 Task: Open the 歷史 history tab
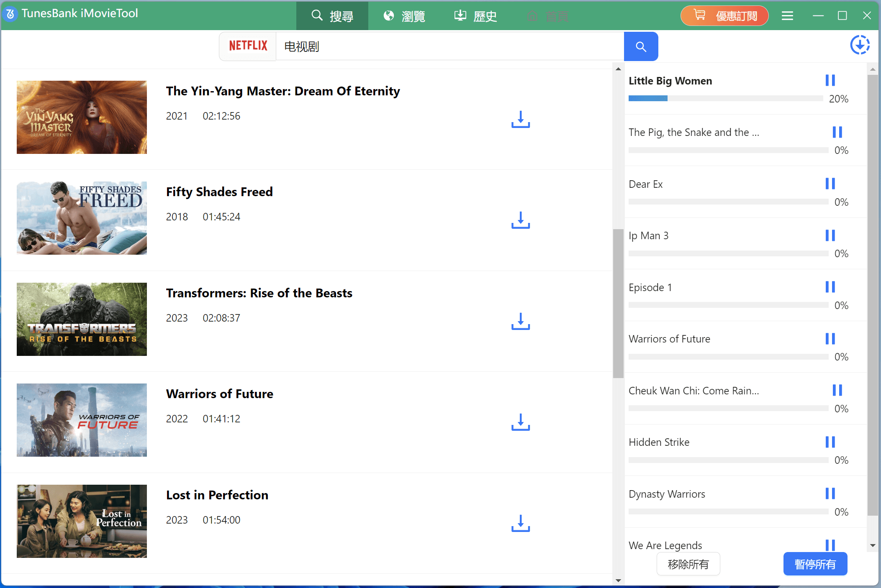(476, 16)
